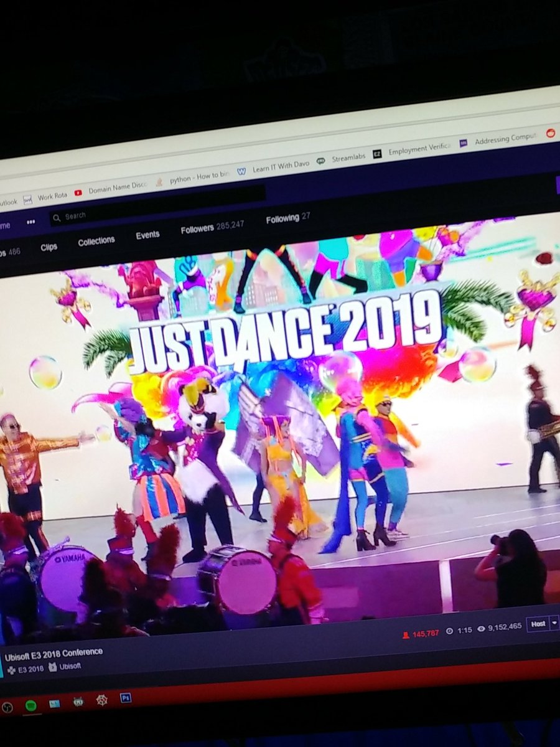Viewport: 560px width, 747px height.
Task: Click the search magnifier icon
Action: coord(56,218)
